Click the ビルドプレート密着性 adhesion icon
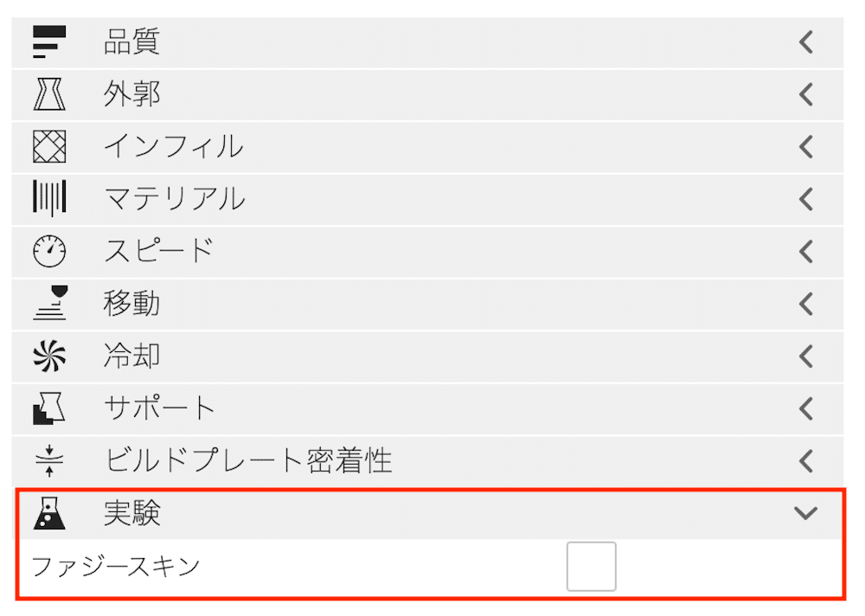Viewport: 865px width, 616px height. (x=49, y=461)
